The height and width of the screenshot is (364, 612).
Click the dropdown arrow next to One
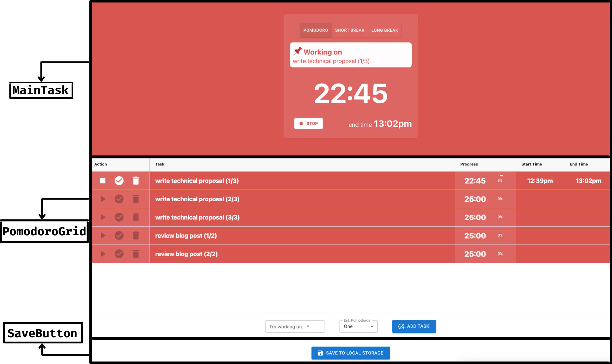point(372,327)
